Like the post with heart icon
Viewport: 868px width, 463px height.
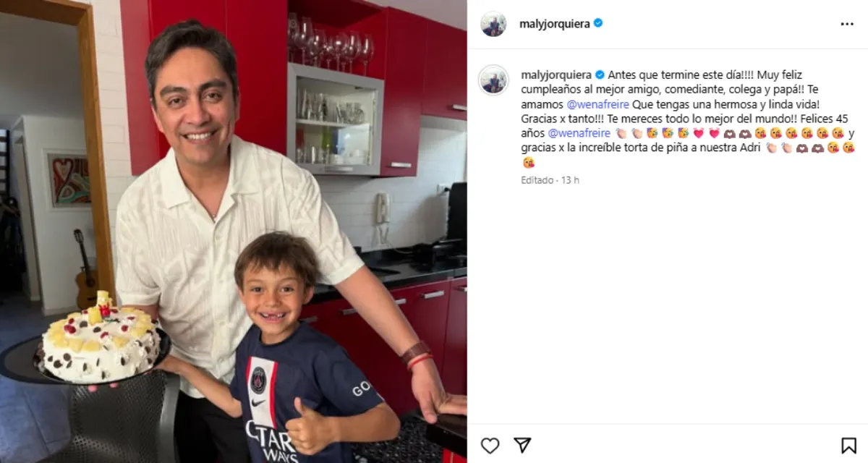pyautogui.click(x=490, y=446)
